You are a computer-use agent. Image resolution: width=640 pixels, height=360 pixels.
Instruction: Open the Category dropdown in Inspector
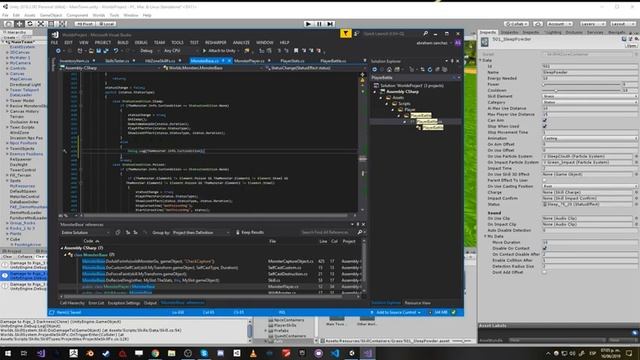pos(590,102)
